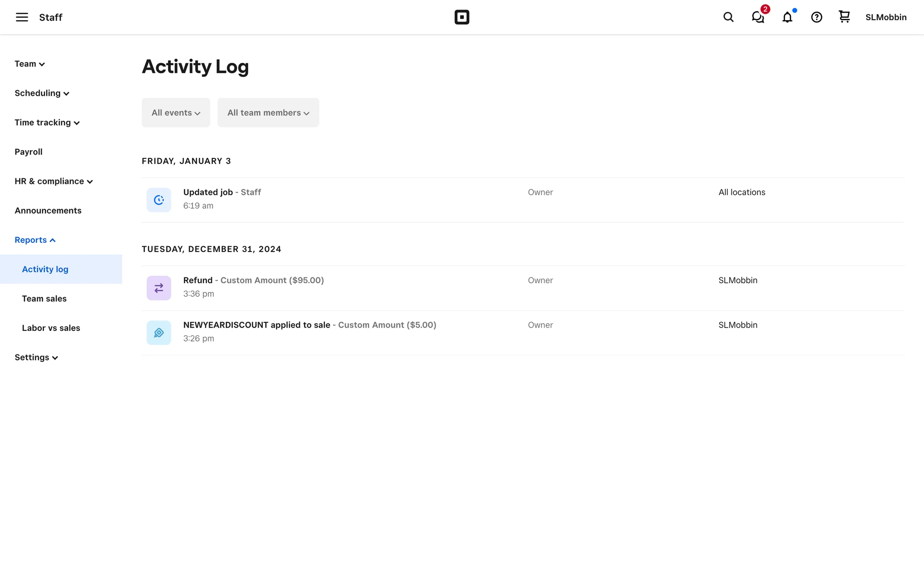
Task: Collapse the Reports sidebar section
Action: pyautogui.click(x=35, y=240)
